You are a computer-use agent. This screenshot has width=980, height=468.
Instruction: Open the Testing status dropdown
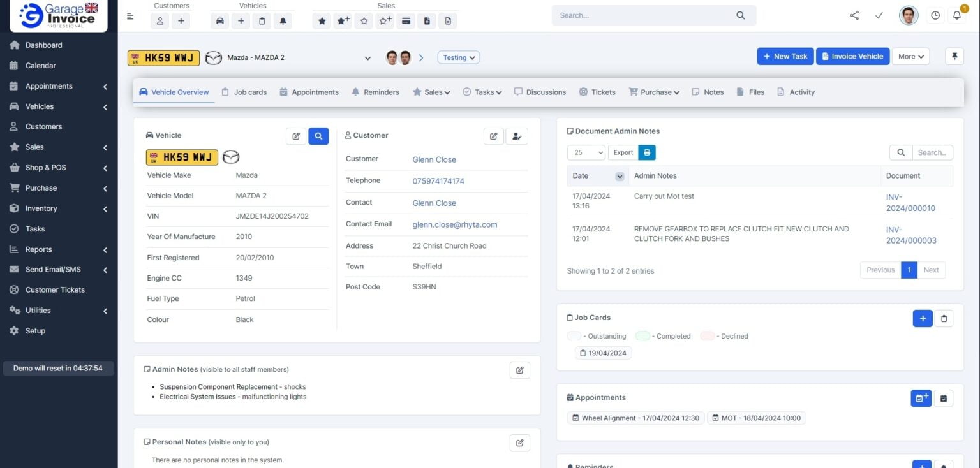click(458, 57)
